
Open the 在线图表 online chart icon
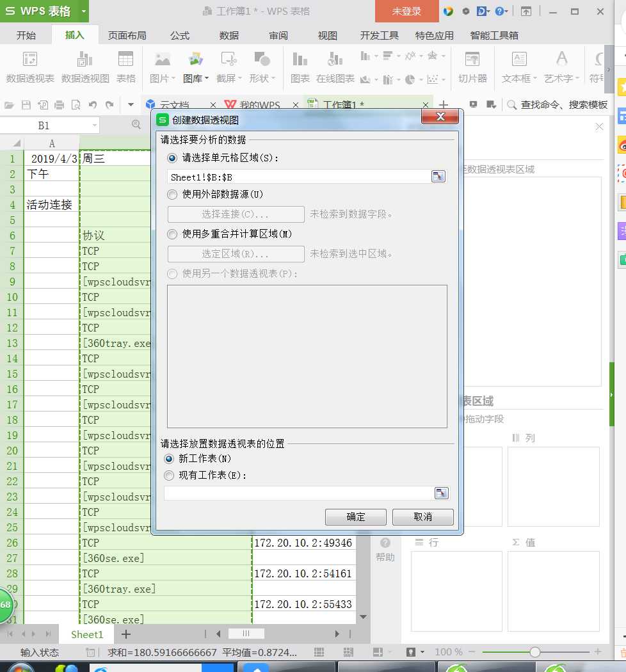(335, 60)
